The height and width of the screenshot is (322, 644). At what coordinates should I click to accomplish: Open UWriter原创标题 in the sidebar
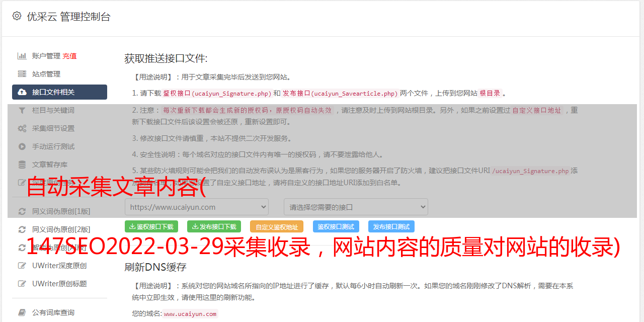point(59,284)
